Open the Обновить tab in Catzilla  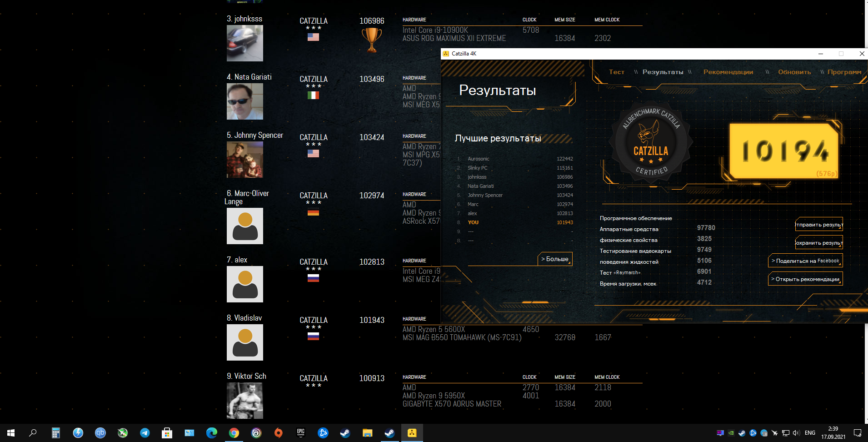pyautogui.click(x=794, y=72)
